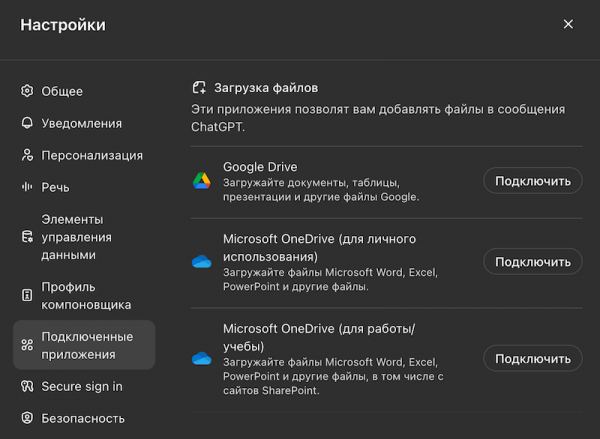Click the shield icon beside Безопасность
600x439 pixels.
[27, 418]
